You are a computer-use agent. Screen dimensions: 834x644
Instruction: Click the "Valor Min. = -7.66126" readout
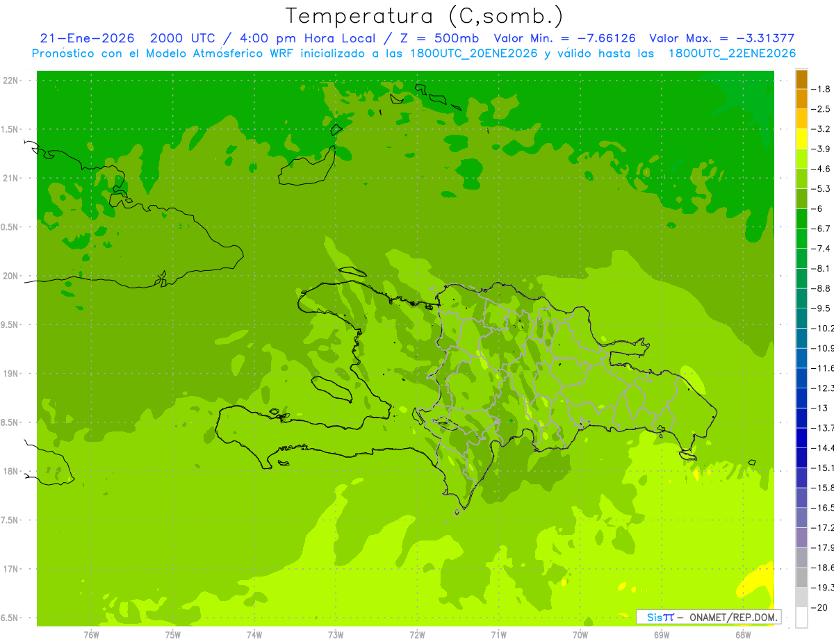coord(564,39)
